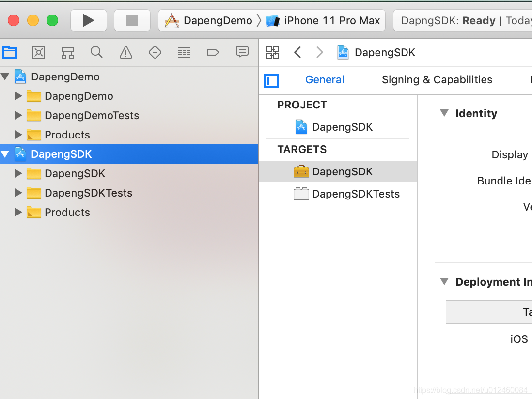Click the DapengSDKTests bundle icon

click(x=301, y=194)
